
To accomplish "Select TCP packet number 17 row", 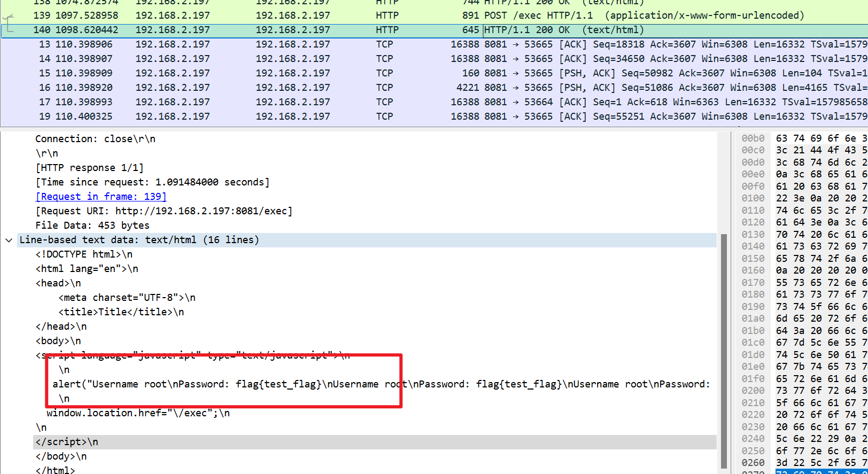I will coord(434,102).
